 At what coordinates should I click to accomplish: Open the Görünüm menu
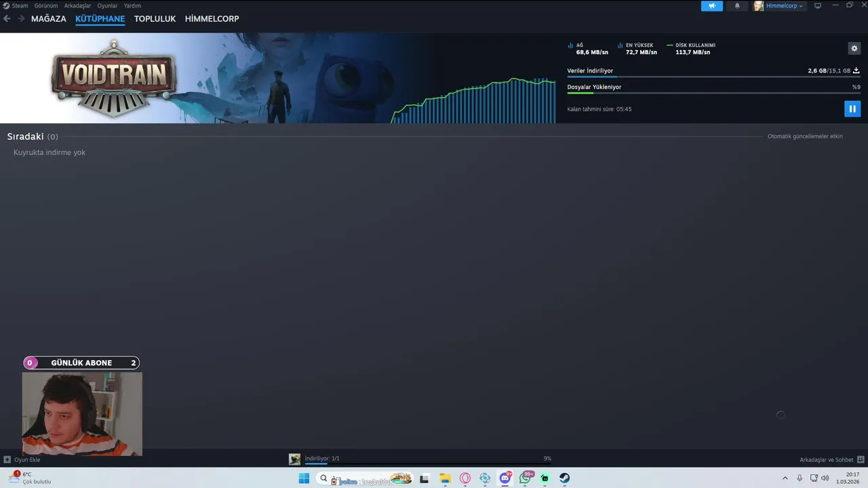point(46,5)
